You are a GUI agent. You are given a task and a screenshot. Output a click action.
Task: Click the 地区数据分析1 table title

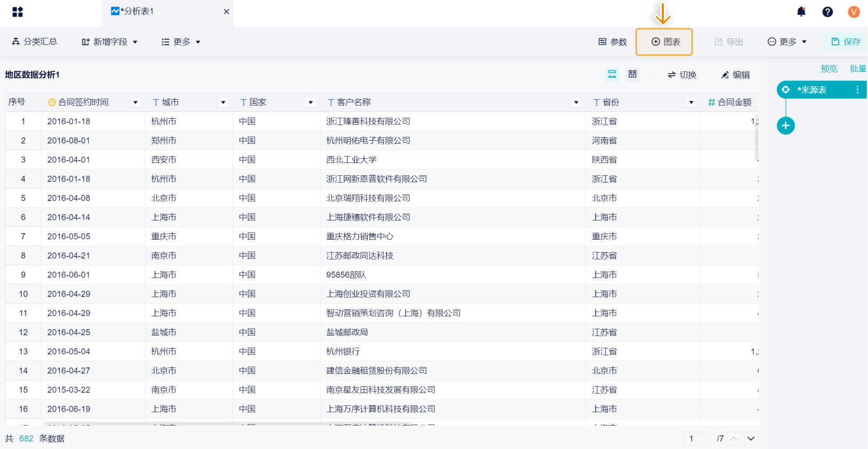[x=33, y=75]
